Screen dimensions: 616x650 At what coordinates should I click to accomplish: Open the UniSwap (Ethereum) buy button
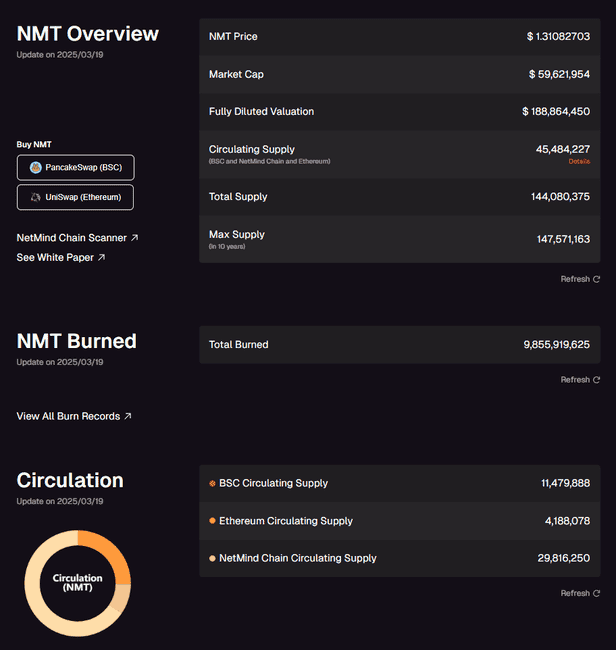(76, 197)
